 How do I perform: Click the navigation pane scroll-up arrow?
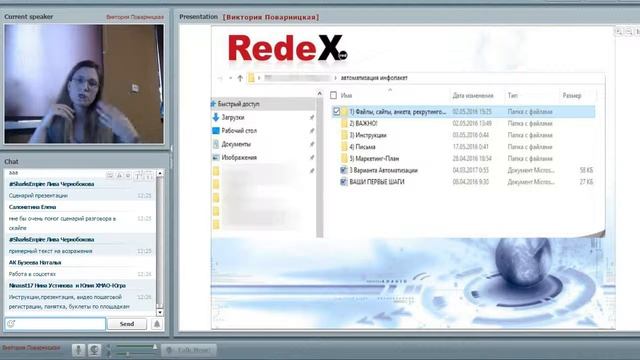pos(320,94)
